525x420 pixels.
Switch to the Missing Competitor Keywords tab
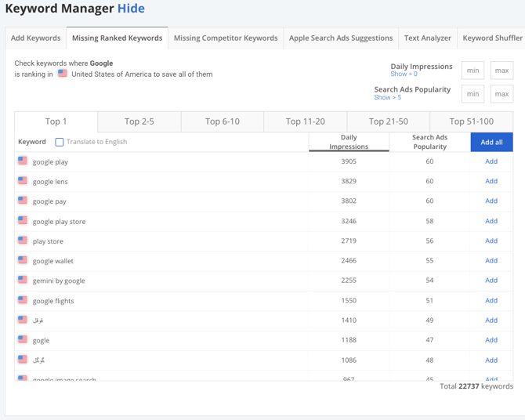pyautogui.click(x=226, y=38)
